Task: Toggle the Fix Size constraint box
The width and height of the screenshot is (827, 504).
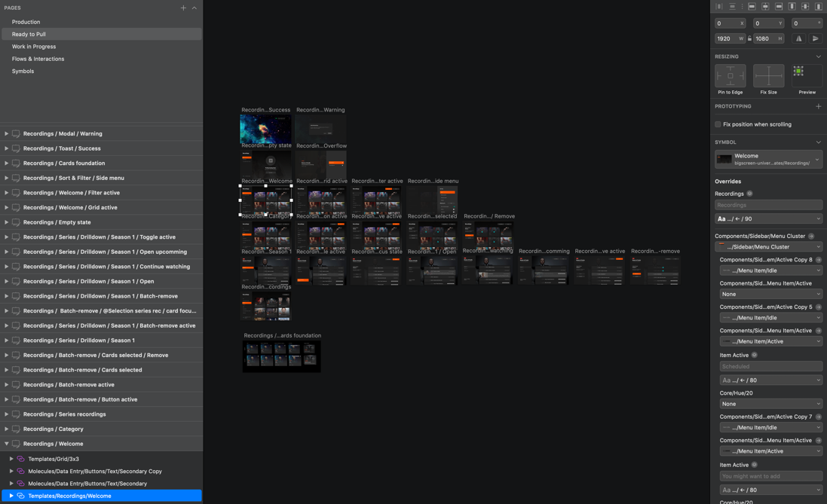Action: [x=768, y=75]
